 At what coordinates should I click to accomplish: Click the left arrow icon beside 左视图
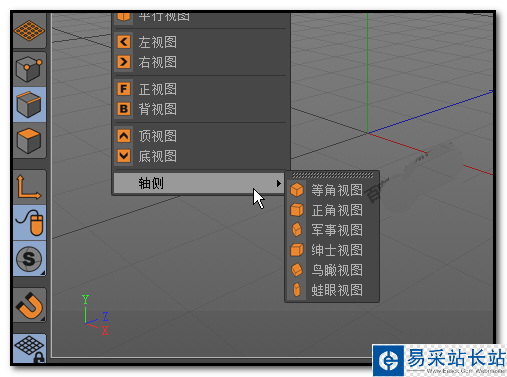click(124, 42)
